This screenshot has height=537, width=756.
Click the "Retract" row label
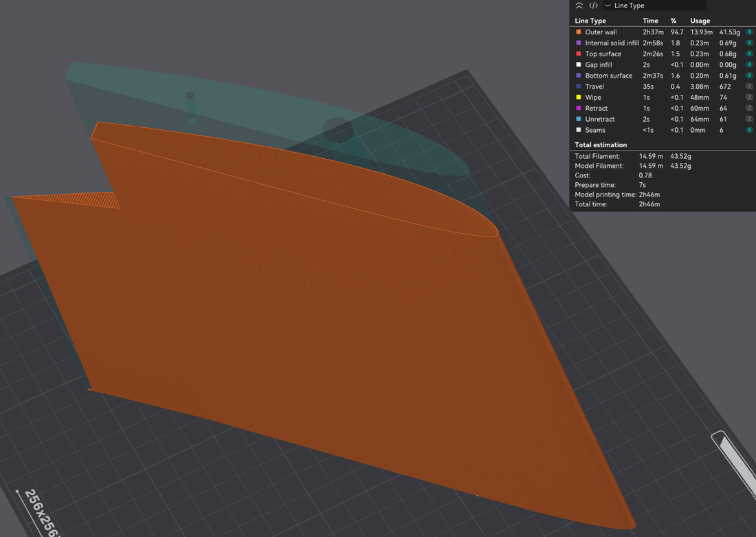pos(597,109)
